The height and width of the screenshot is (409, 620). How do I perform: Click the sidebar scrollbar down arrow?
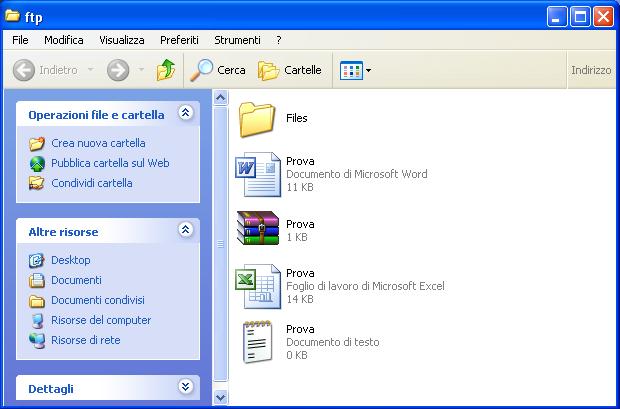click(x=221, y=397)
